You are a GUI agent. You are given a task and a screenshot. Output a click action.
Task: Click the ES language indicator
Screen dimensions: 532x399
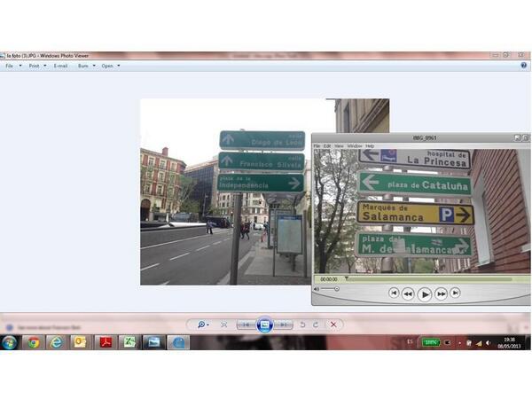pyautogui.click(x=411, y=341)
